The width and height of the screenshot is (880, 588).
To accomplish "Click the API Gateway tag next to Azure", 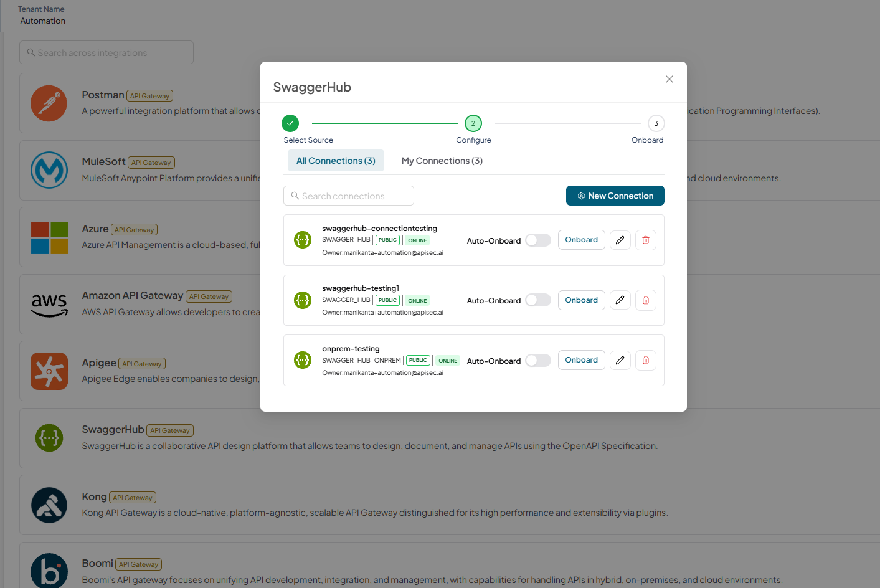I will point(135,230).
